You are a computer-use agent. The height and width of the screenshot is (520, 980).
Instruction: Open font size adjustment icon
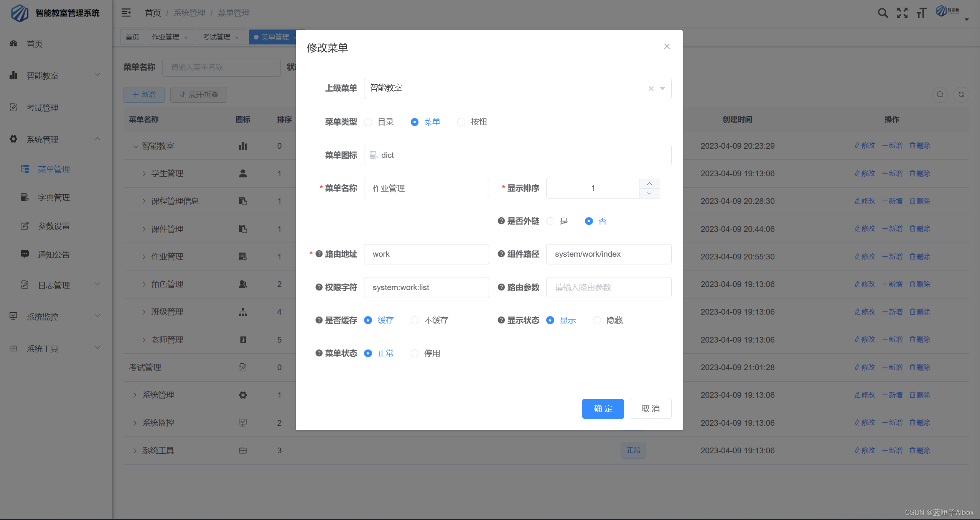921,13
